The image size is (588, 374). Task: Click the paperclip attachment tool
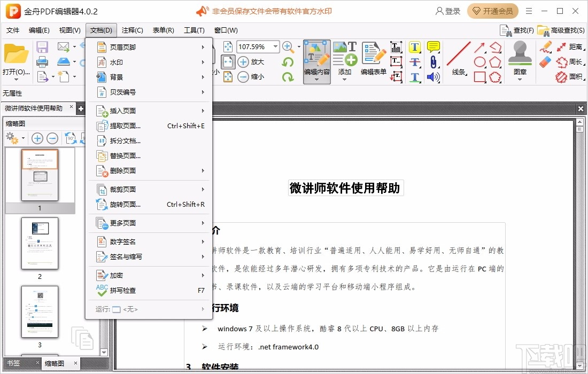(x=433, y=62)
